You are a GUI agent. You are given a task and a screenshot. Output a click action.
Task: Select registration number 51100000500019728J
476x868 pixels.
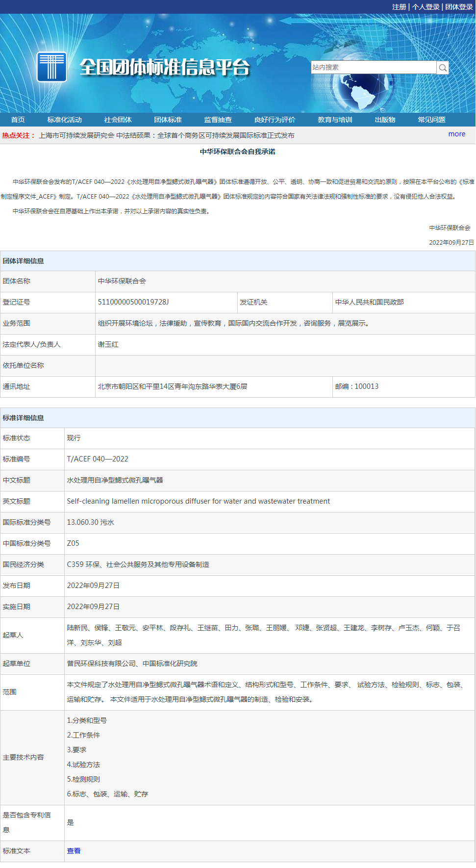point(133,302)
